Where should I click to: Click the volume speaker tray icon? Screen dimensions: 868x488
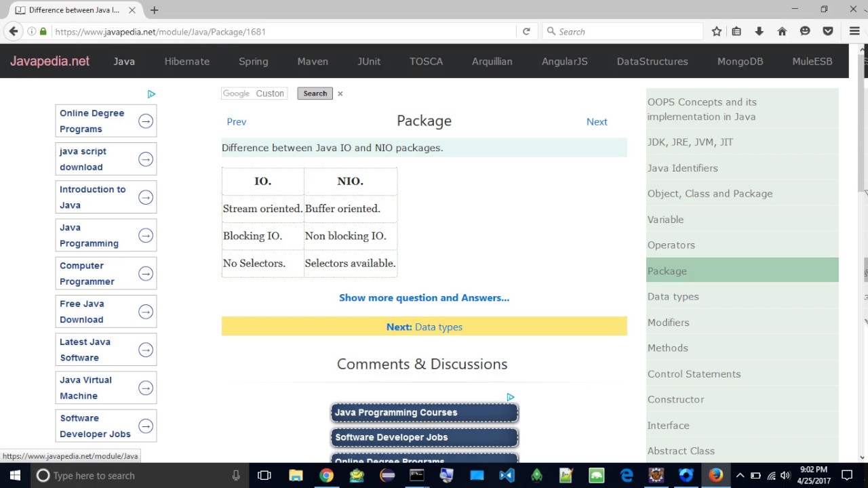point(785,476)
